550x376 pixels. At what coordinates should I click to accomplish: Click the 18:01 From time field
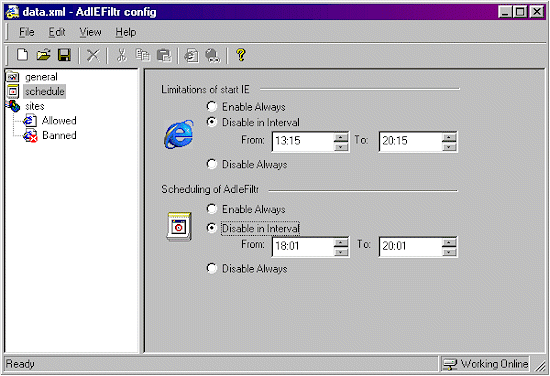point(303,247)
